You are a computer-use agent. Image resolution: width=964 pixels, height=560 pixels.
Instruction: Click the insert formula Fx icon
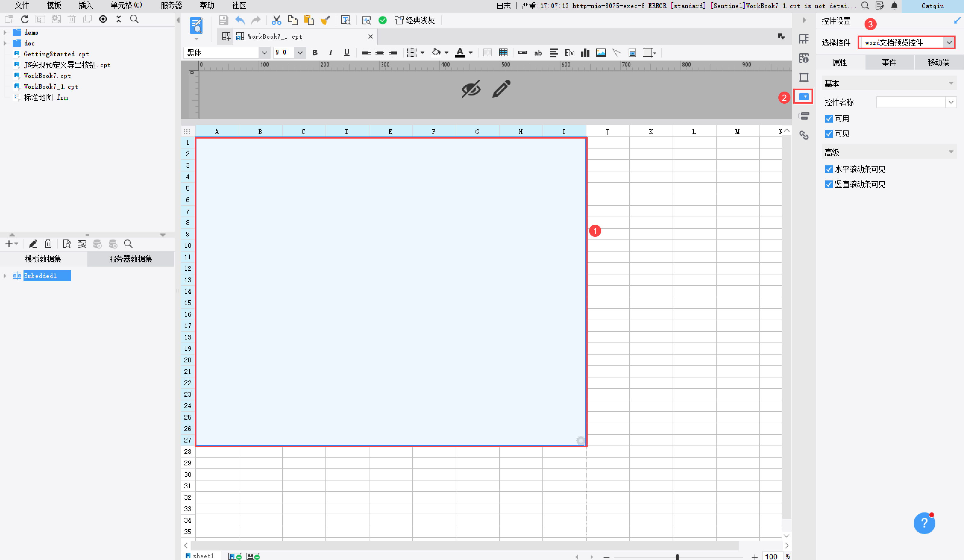[569, 53]
